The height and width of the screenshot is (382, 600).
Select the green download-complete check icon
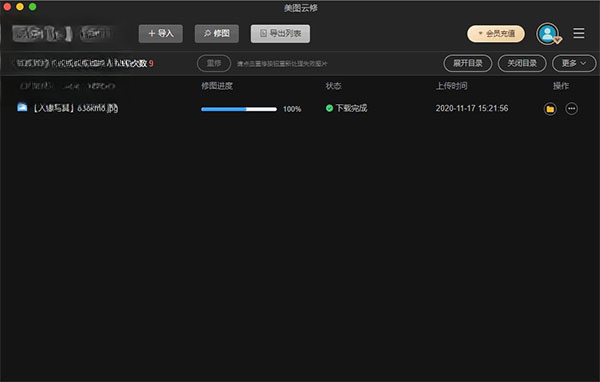click(x=329, y=108)
